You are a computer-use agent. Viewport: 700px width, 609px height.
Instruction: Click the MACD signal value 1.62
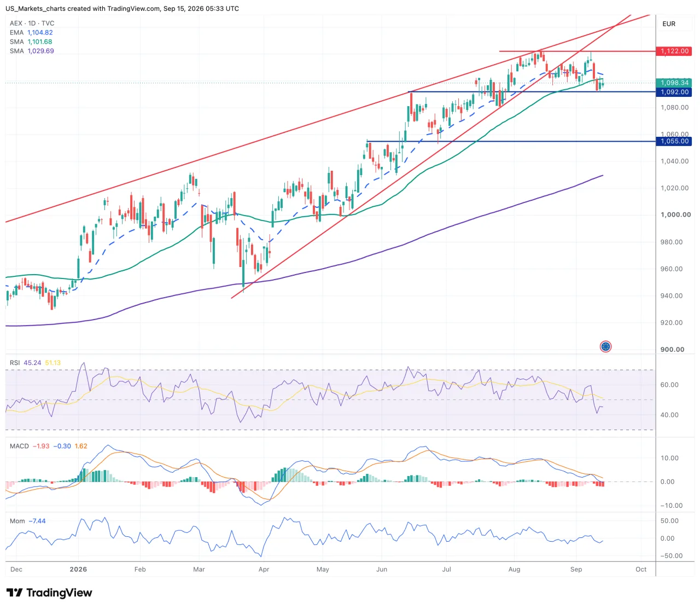click(x=81, y=446)
